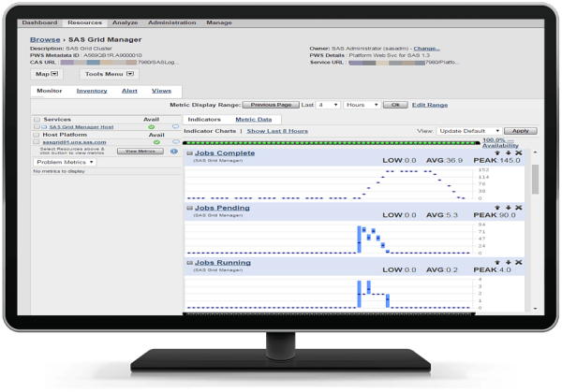This screenshot has height=392, width=562.
Task: Switch to the Inventory tab
Action: [x=92, y=91]
